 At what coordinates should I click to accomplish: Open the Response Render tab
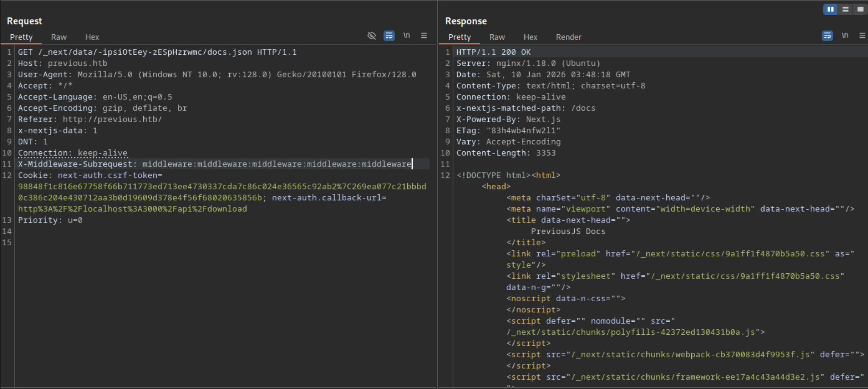[x=568, y=37]
